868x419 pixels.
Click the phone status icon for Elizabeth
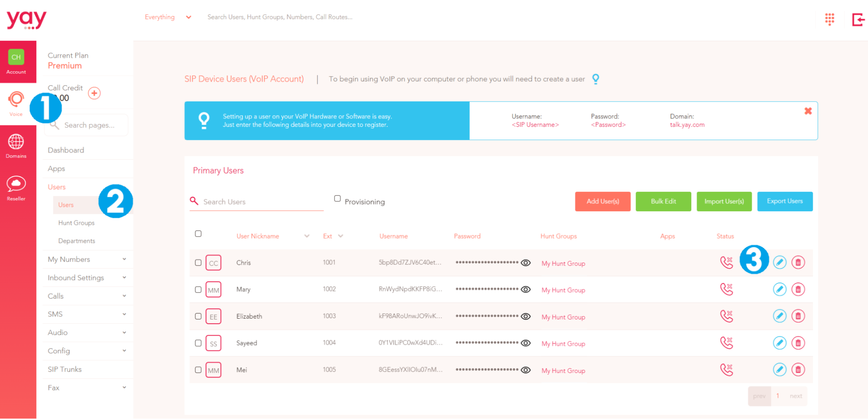(x=726, y=316)
